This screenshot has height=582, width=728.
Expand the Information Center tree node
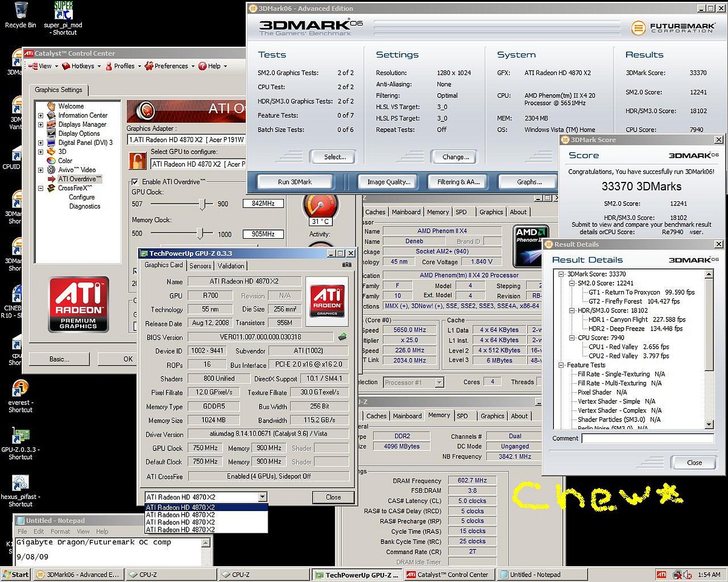click(41, 115)
